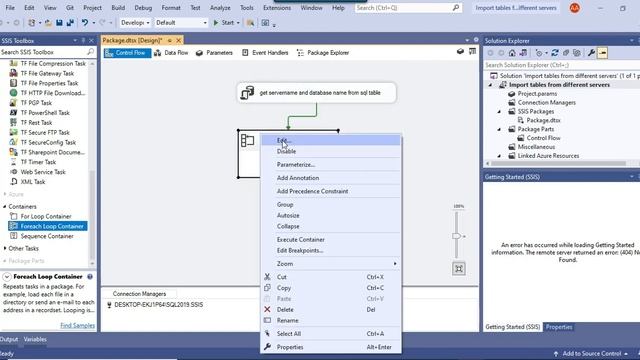Click the Foreach Loop Container help icon
The image size is (640, 360).
[x=90, y=277]
